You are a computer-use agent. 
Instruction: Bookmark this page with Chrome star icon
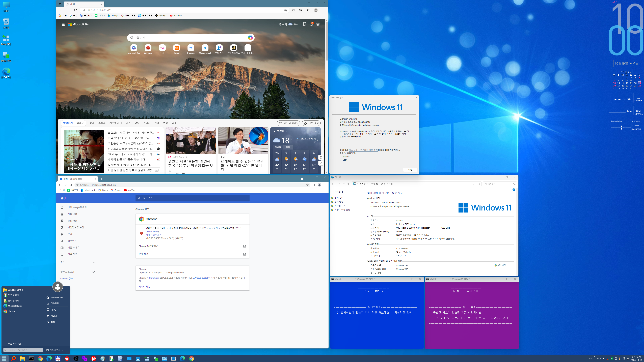[x=308, y=185]
